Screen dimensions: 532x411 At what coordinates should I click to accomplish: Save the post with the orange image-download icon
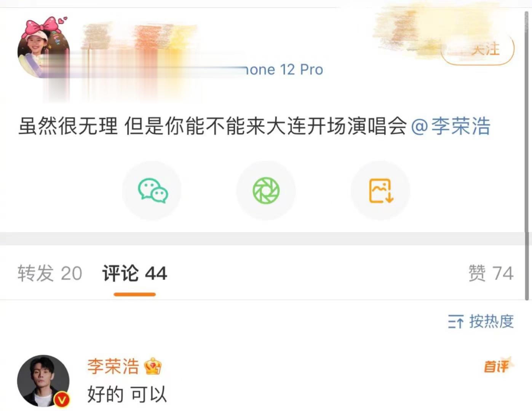point(381,190)
